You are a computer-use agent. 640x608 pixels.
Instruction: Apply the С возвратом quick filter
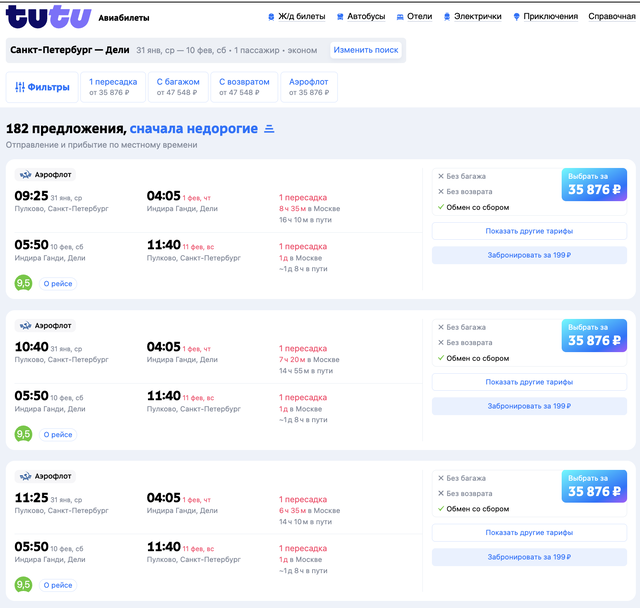coord(244,87)
